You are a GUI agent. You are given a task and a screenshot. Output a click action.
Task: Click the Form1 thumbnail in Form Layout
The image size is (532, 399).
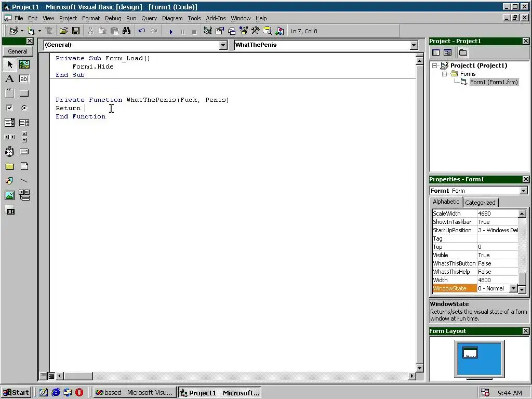point(470,353)
